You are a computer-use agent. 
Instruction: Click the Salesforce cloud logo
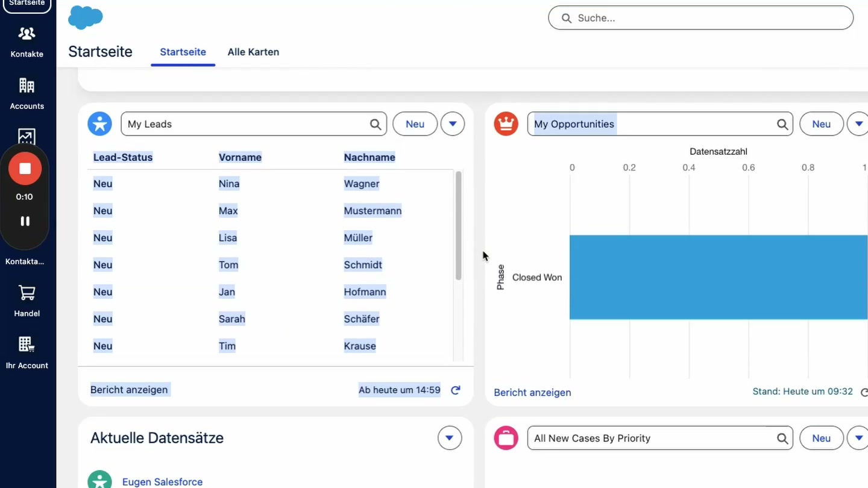85,17
